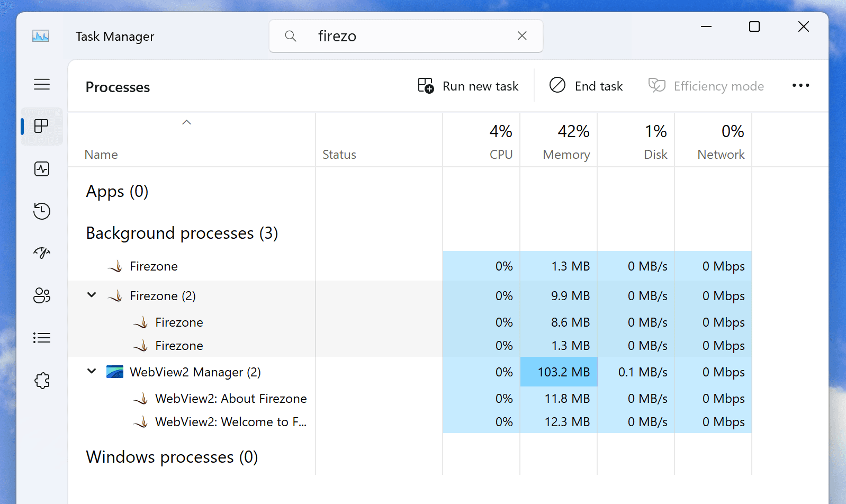Viewport: 846px width, 504px height.
Task: Open the hamburger navigation menu
Action: 42,84
